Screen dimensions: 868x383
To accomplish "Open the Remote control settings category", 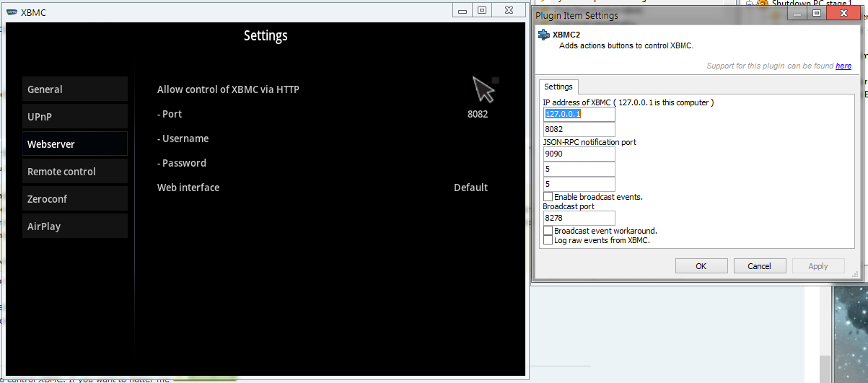I will [75, 172].
